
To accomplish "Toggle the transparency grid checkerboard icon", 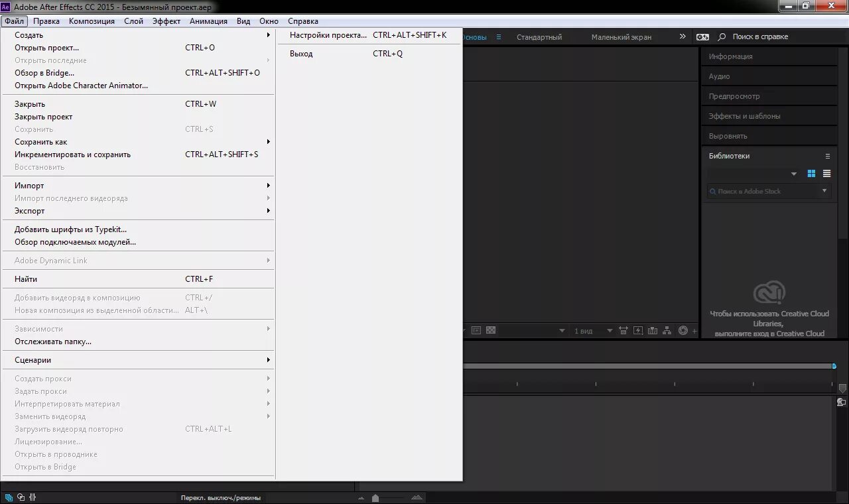I will [x=491, y=330].
